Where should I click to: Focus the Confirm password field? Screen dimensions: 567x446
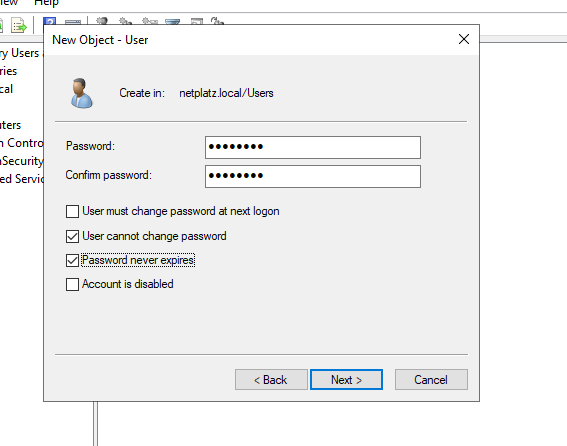click(x=313, y=176)
